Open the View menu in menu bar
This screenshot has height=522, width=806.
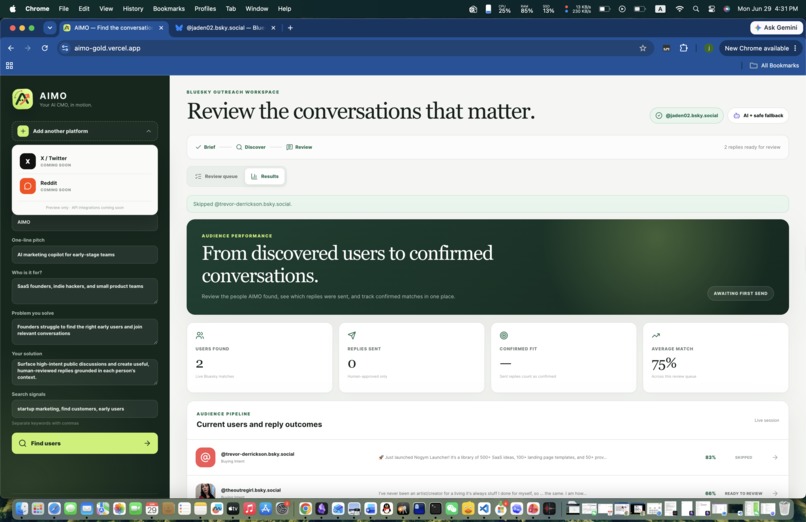tap(106, 9)
